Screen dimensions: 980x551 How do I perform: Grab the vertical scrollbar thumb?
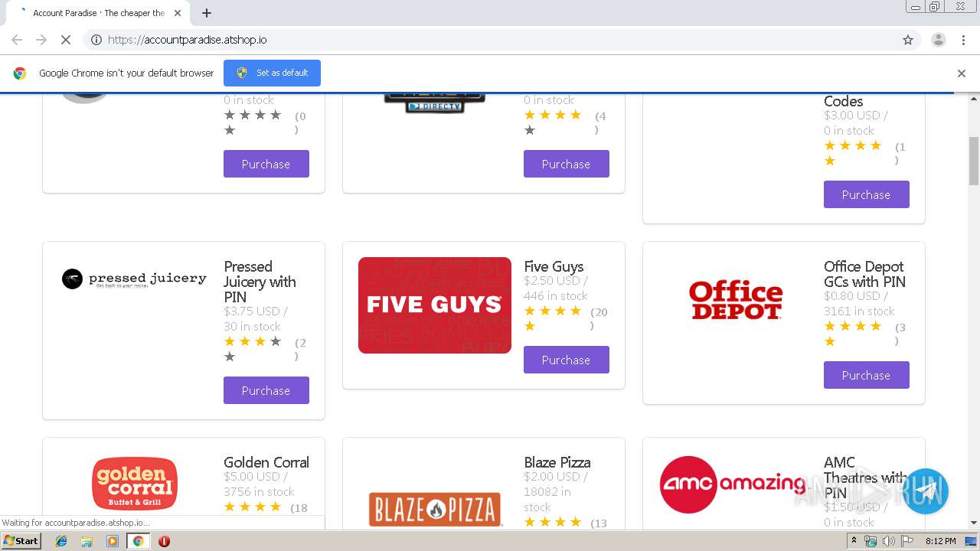click(974, 161)
